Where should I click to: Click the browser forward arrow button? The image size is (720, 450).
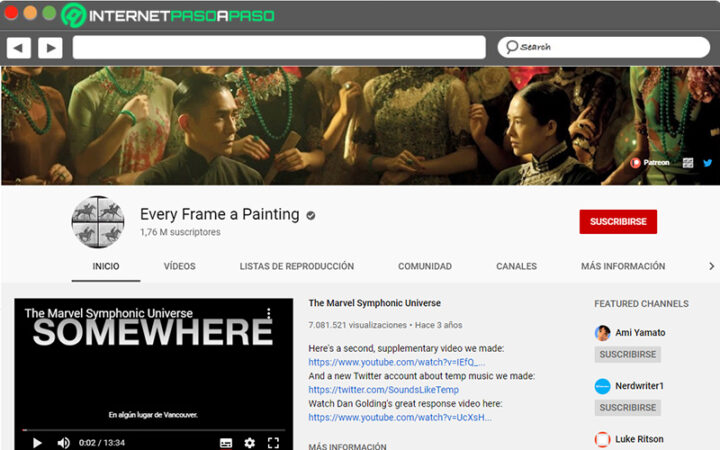click(x=50, y=47)
